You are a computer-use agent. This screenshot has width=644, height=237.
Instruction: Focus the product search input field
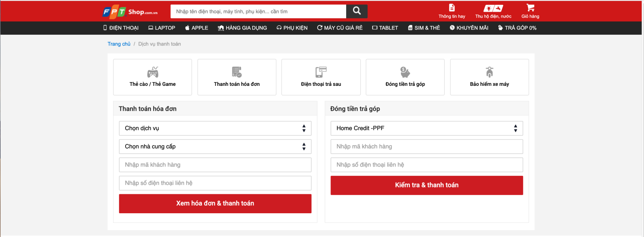(x=258, y=11)
